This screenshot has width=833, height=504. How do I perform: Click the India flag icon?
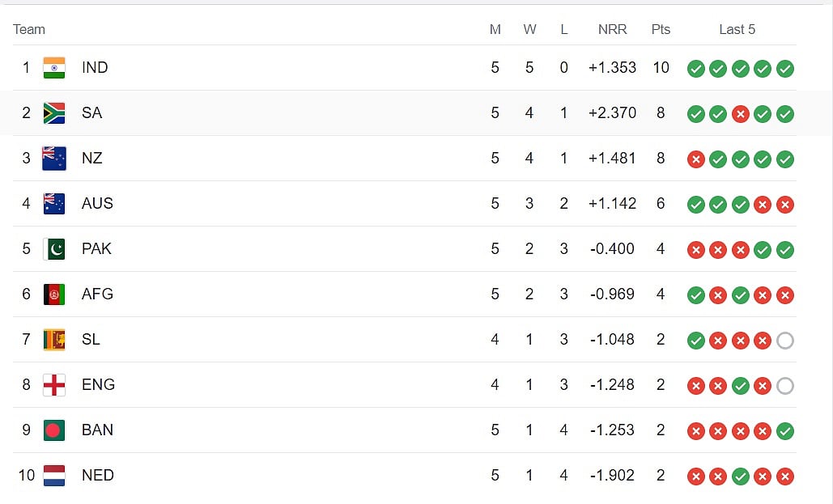(54, 68)
